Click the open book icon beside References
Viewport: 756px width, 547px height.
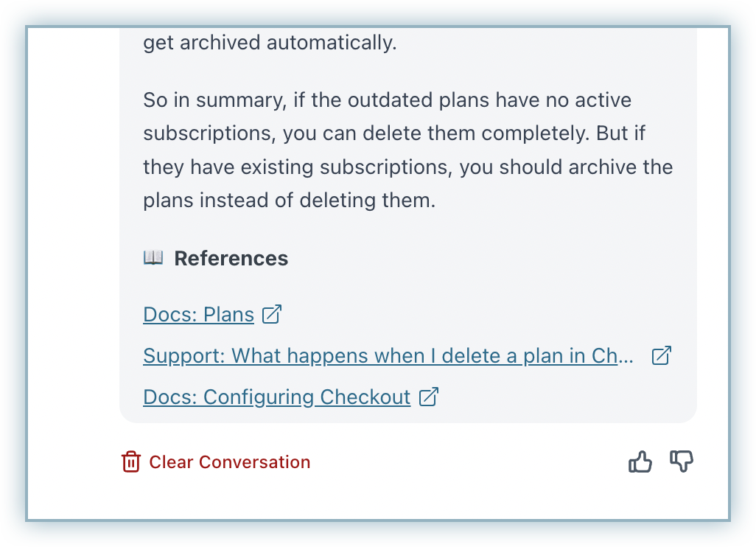click(153, 258)
